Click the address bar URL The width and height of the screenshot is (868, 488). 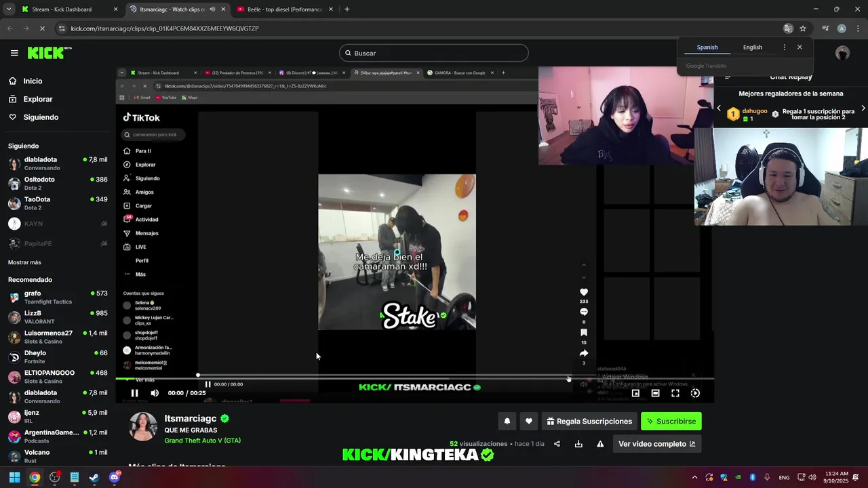165,28
